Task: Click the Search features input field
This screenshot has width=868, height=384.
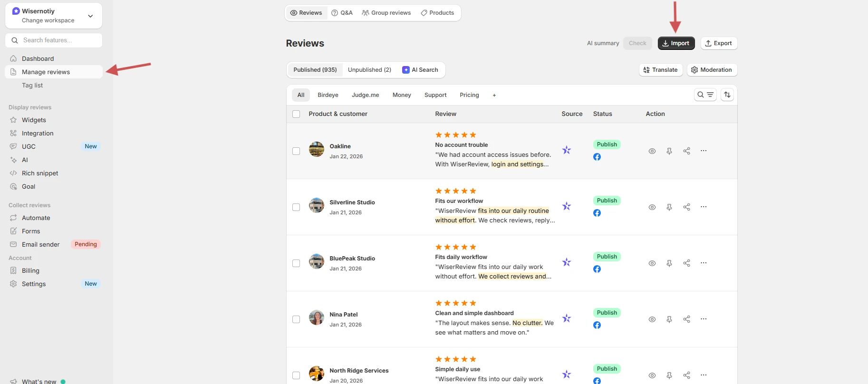Action: 54,40
